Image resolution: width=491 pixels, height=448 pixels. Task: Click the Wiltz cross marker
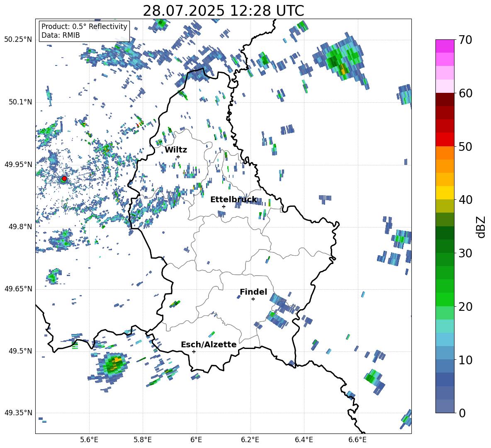(178, 157)
